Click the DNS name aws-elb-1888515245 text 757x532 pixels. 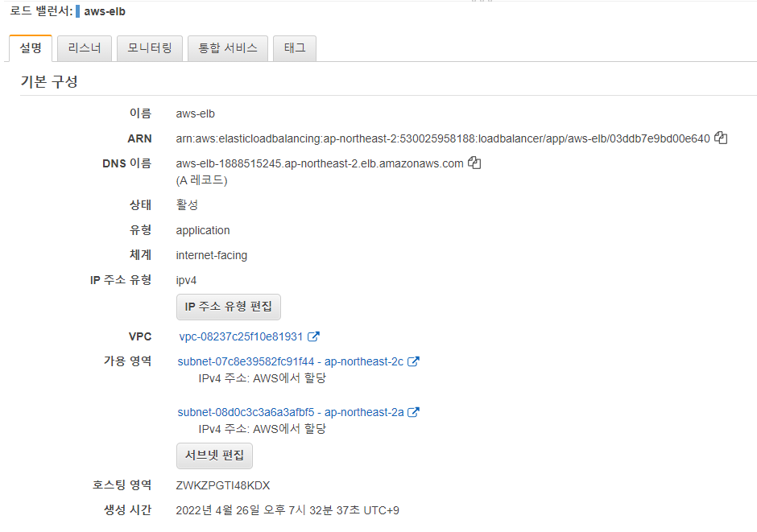(x=320, y=164)
